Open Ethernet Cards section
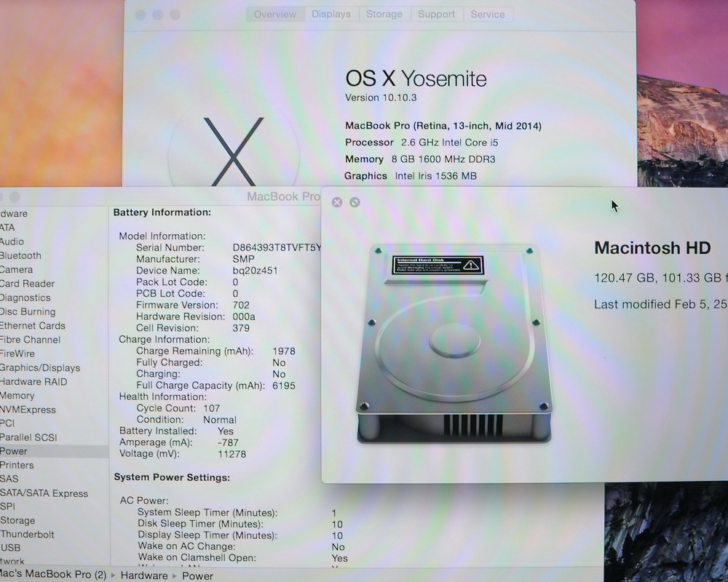Viewport: 728px width, 582px height. pos(33,325)
